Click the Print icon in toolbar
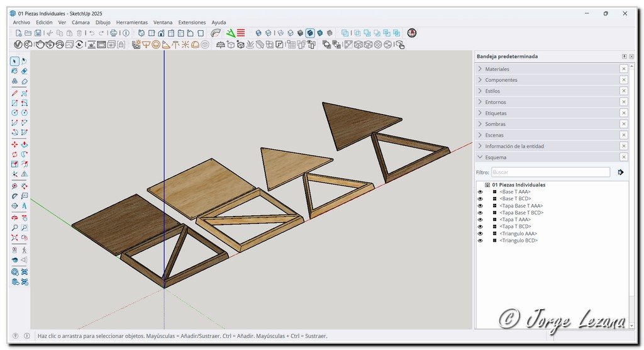 click(x=113, y=33)
